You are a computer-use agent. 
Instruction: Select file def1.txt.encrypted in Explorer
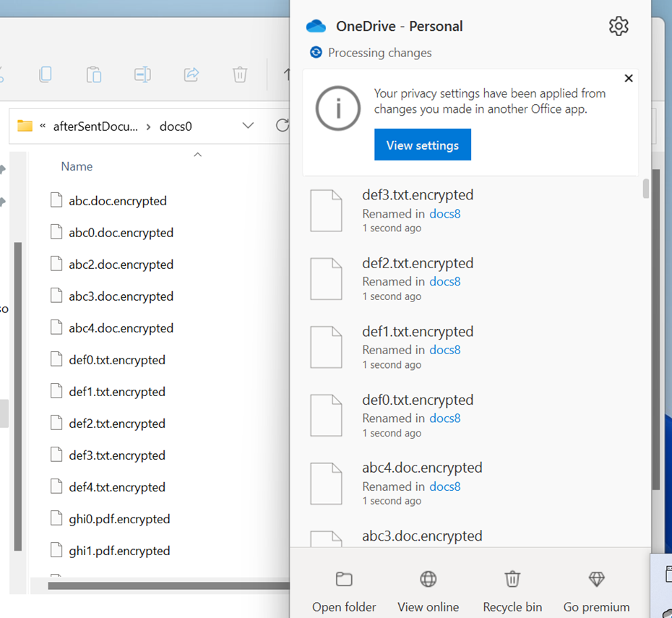click(x=117, y=391)
